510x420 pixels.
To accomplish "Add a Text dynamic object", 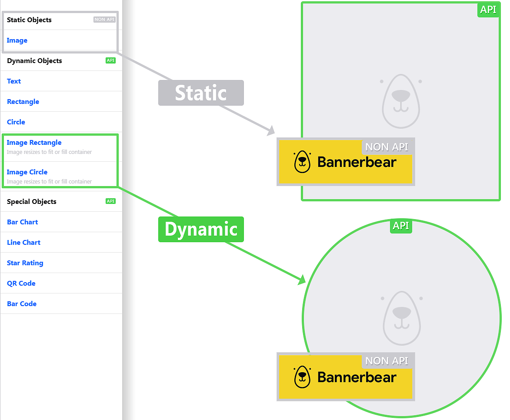I will point(14,81).
